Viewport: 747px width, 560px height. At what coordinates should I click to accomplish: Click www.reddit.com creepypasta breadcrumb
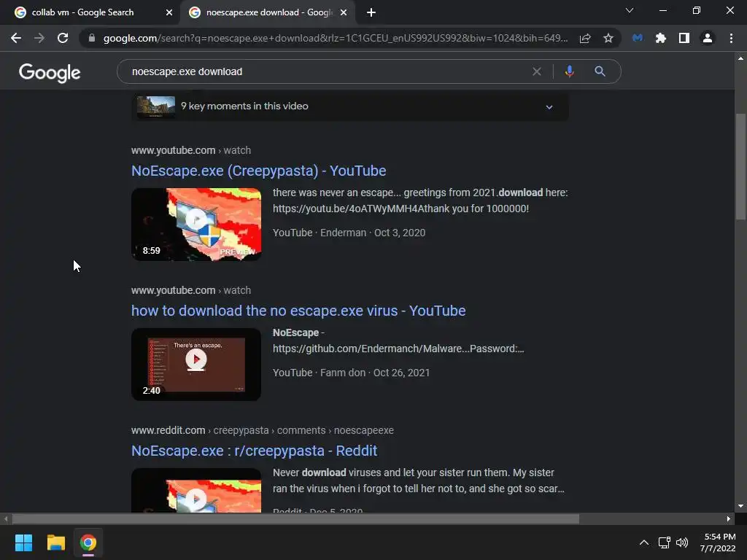click(x=263, y=430)
